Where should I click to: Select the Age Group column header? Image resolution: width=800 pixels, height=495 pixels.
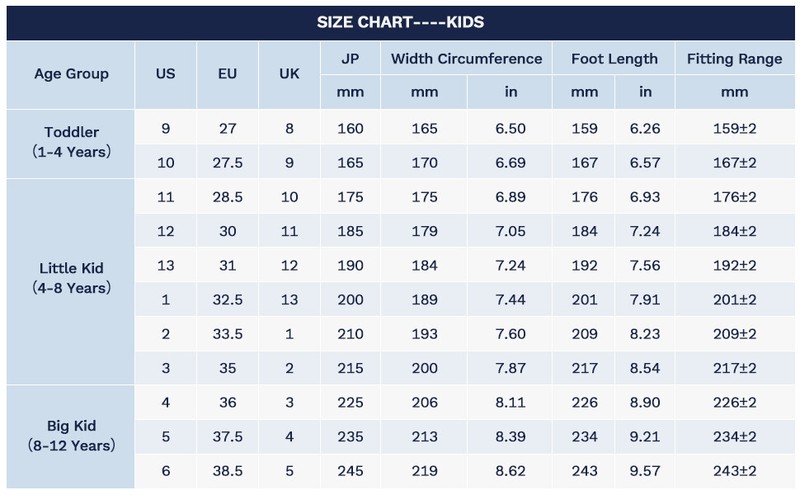coord(71,74)
